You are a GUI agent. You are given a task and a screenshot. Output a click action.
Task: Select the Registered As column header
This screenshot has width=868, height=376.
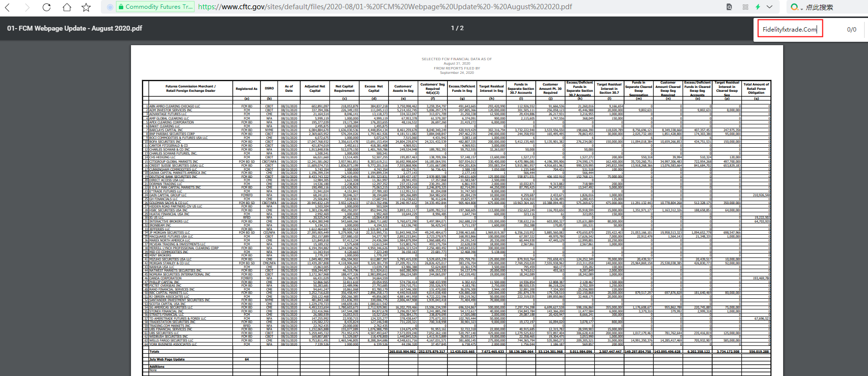(x=246, y=88)
